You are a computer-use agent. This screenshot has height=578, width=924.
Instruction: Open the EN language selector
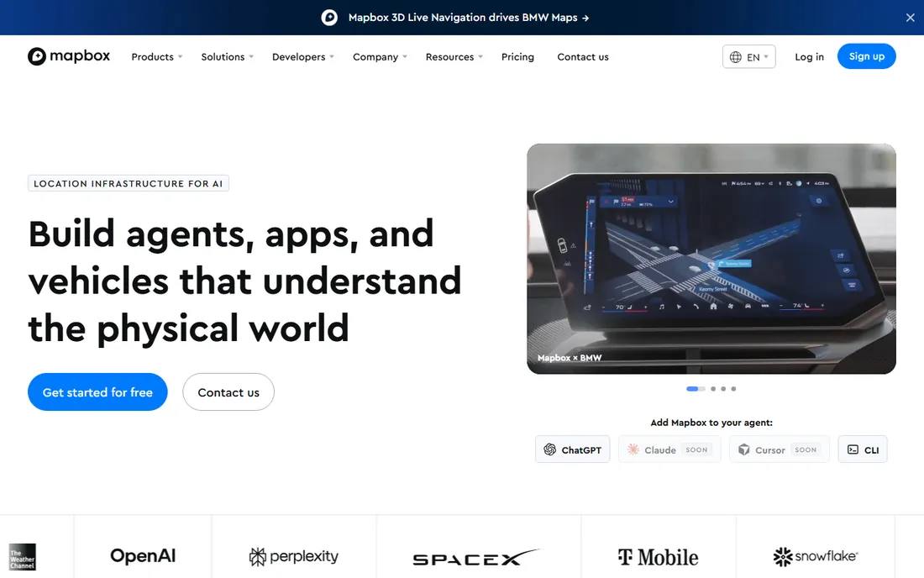click(749, 56)
